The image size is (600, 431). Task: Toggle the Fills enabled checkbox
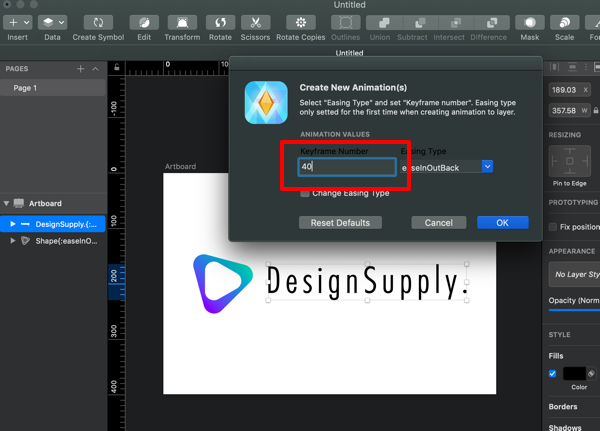point(552,374)
